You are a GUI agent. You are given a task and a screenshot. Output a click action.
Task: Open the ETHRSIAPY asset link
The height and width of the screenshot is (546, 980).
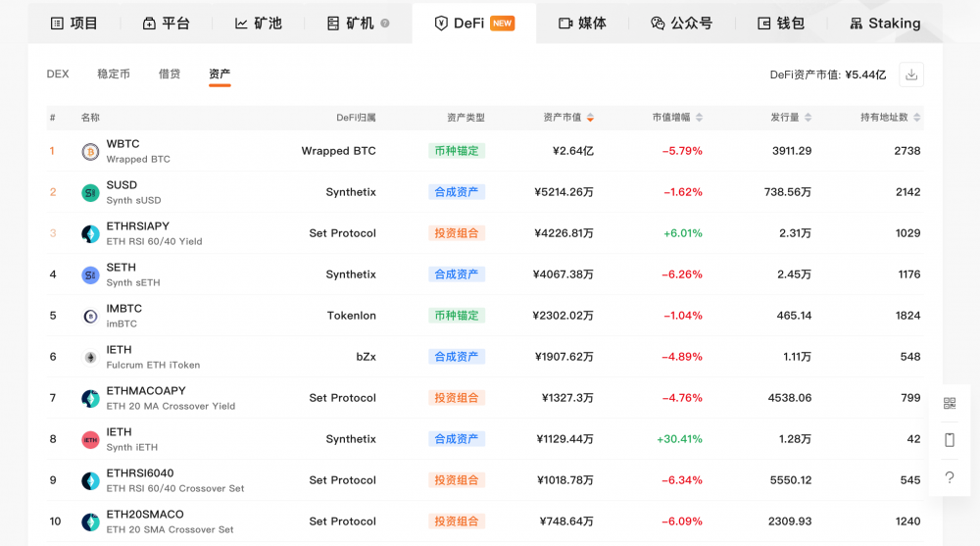[138, 226]
